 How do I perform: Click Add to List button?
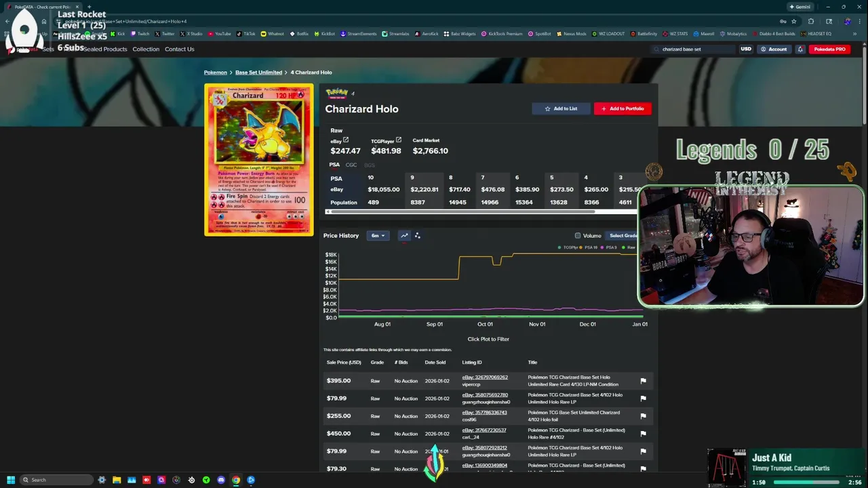561,108
